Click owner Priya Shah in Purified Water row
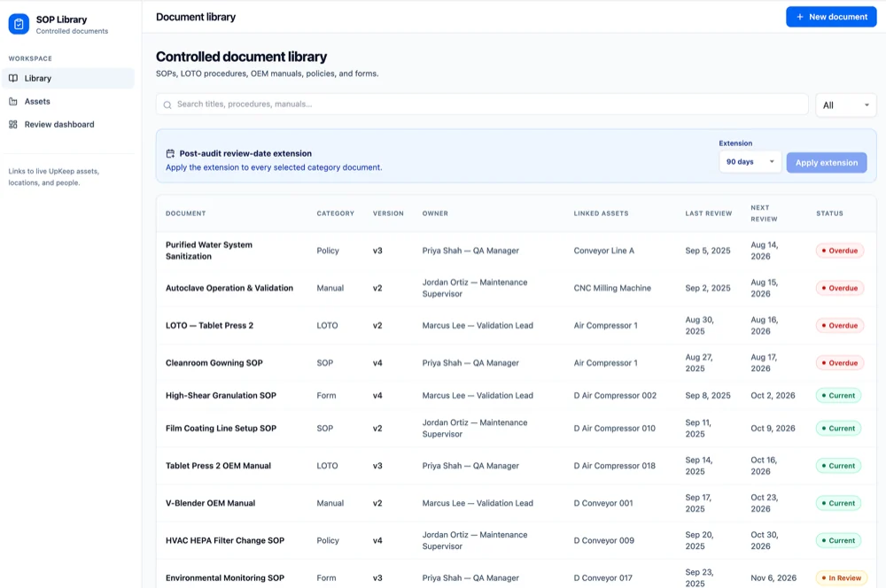Image resolution: width=886 pixels, height=588 pixels. (x=470, y=251)
